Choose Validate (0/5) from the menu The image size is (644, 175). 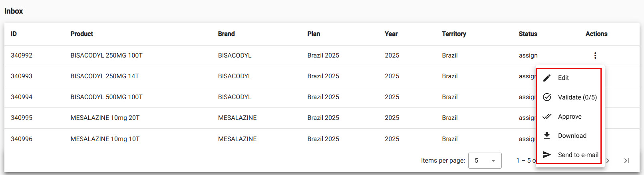[577, 97]
